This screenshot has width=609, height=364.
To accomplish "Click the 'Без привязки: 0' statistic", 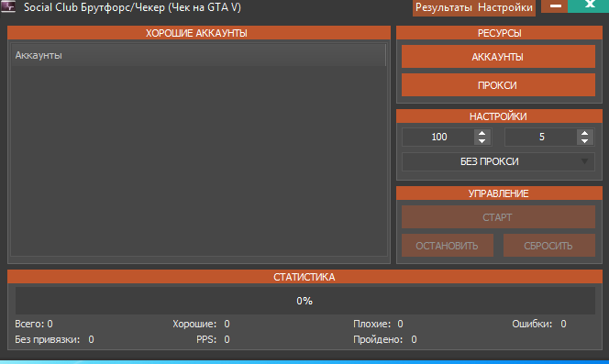I will click(54, 339).
